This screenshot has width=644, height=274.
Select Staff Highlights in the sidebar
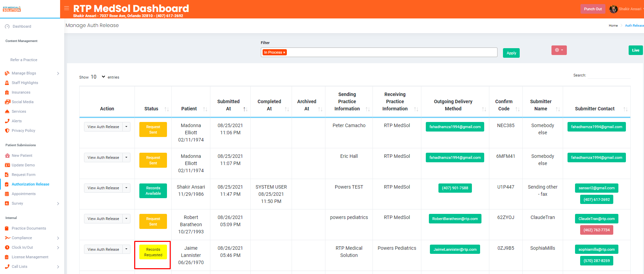(25, 83)
